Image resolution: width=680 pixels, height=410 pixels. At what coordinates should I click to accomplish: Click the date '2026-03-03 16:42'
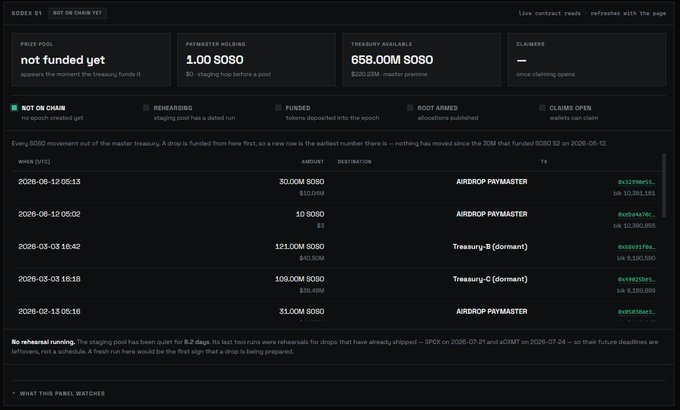(x=49, y=247)
